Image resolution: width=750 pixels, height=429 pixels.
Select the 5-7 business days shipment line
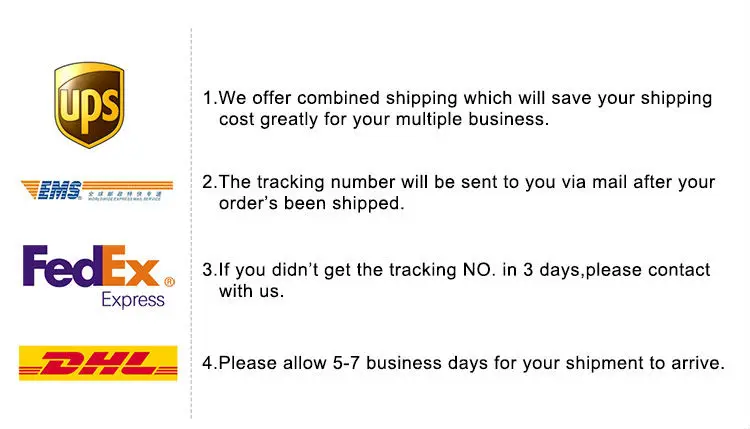[470, 363]
